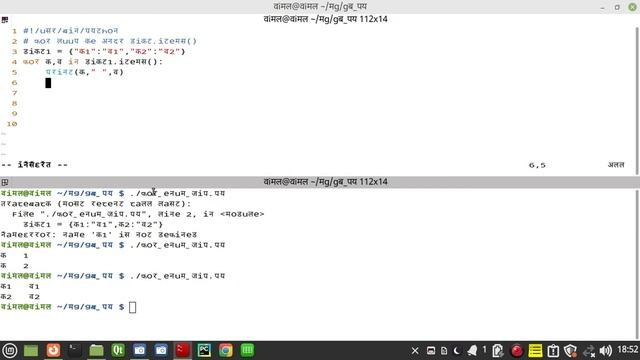Select the first blue screenshot camera taskbar icon
Image resolution: width=640 pixels, height=360 pixels.
140,350
